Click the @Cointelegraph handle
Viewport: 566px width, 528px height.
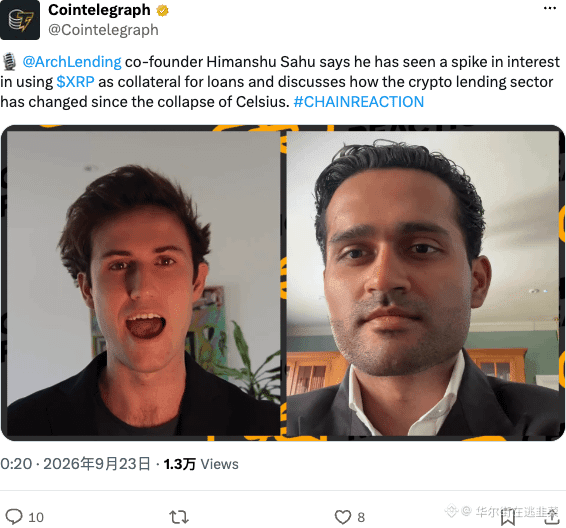click(x=103, y=30)
